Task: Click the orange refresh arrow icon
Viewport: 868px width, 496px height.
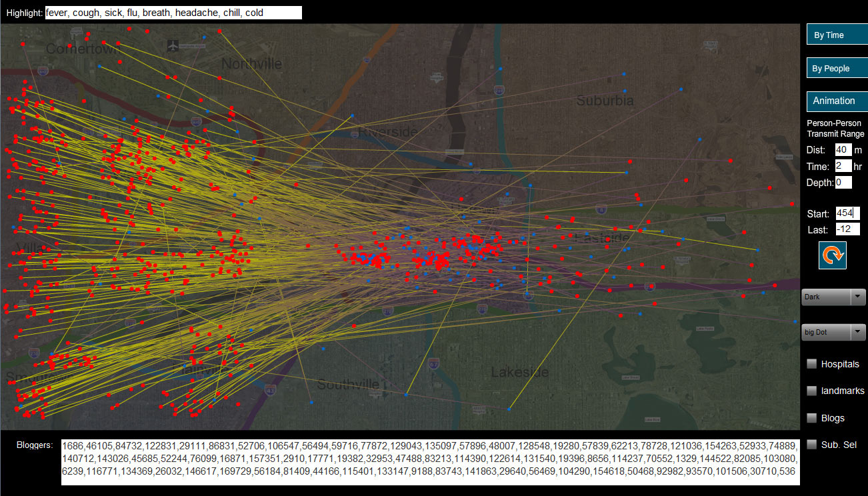Action: 833,255
